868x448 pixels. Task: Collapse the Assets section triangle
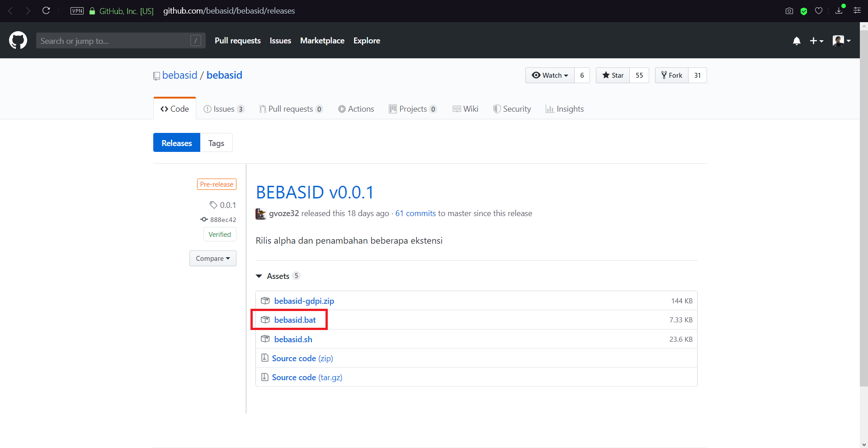259,276
